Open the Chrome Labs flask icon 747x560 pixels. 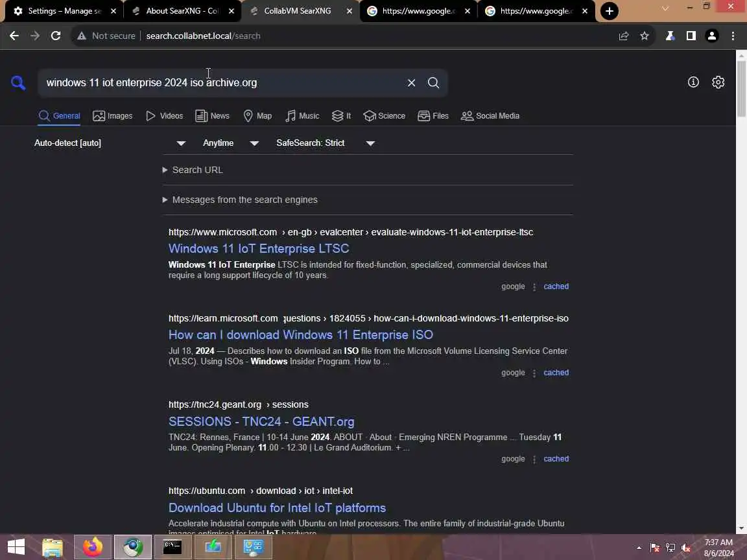coord(670,36)
